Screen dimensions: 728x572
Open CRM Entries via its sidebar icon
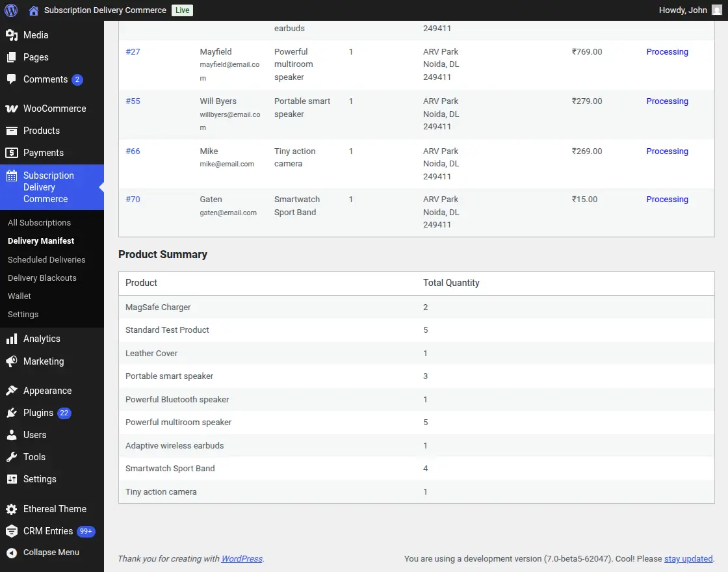[11, 531]
